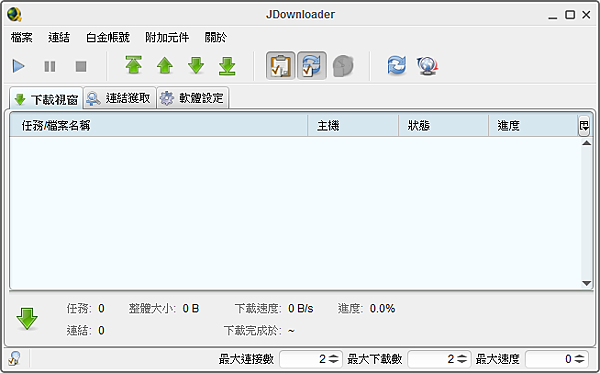This screenshot has height=373, width=600.
Task: Click the 整體大小 0 B value
Action: click(x=191, y=308)
